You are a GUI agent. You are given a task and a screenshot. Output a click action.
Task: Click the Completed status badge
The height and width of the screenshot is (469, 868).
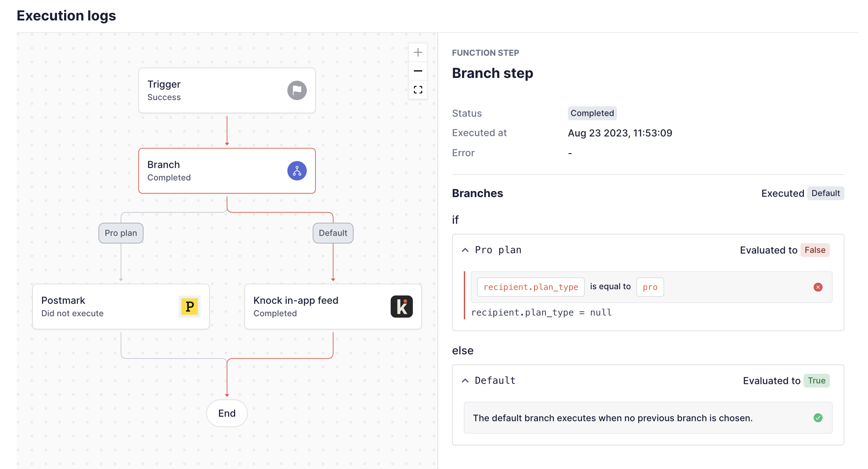pos(592,113)
